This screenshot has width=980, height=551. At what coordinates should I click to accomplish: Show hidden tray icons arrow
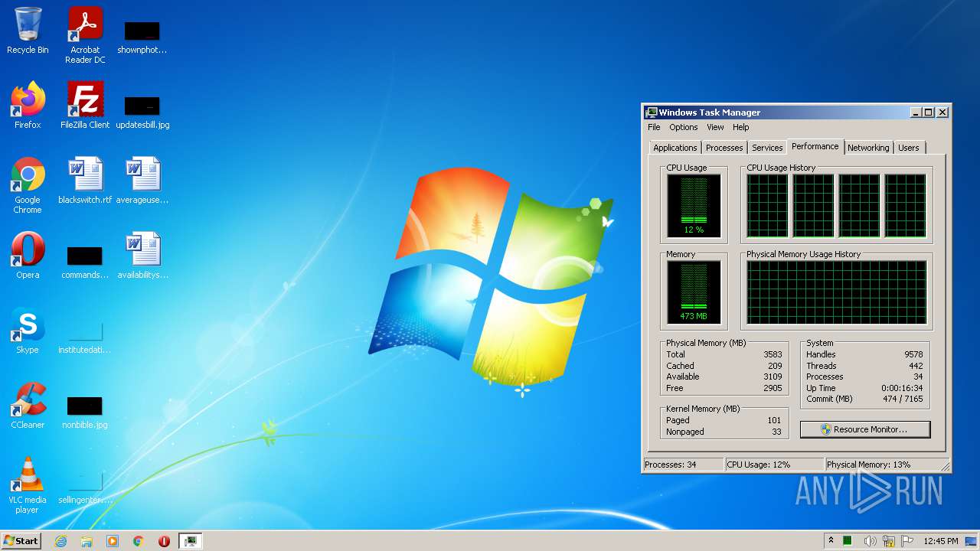coord(831,540)
